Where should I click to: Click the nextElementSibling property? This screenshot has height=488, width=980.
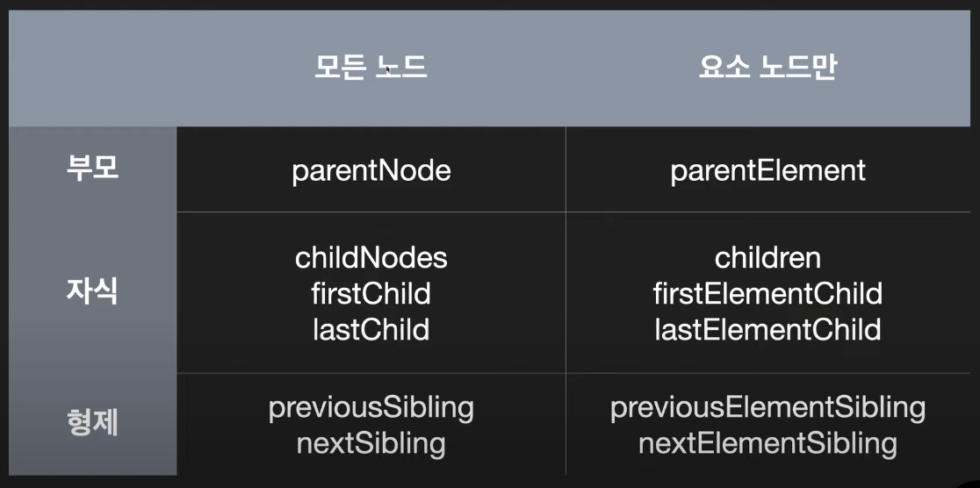point(768,444)
